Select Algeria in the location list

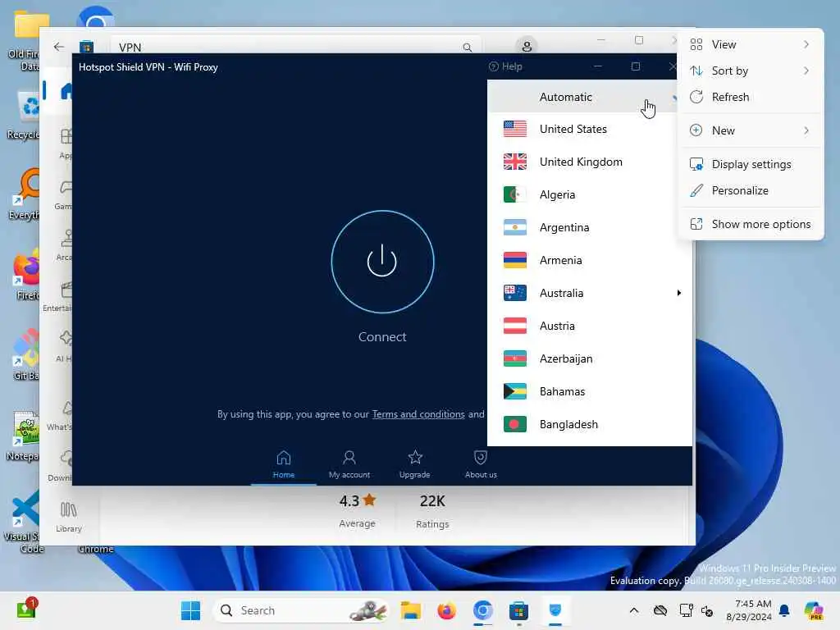tap(589, 194)
